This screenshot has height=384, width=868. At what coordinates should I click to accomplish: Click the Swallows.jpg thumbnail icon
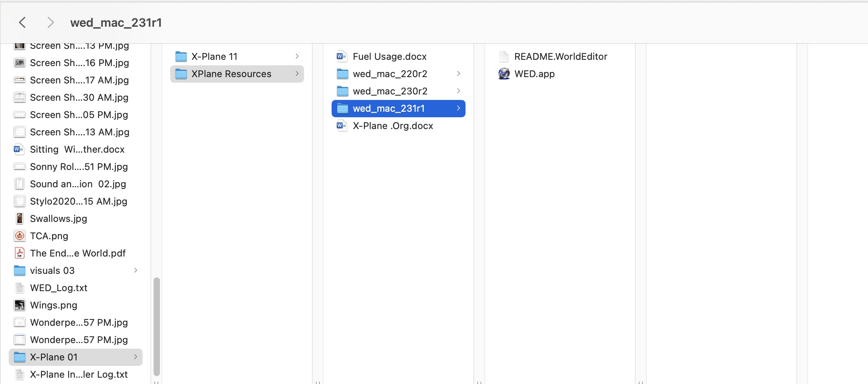pyautogui.click(x=20, y=218)
